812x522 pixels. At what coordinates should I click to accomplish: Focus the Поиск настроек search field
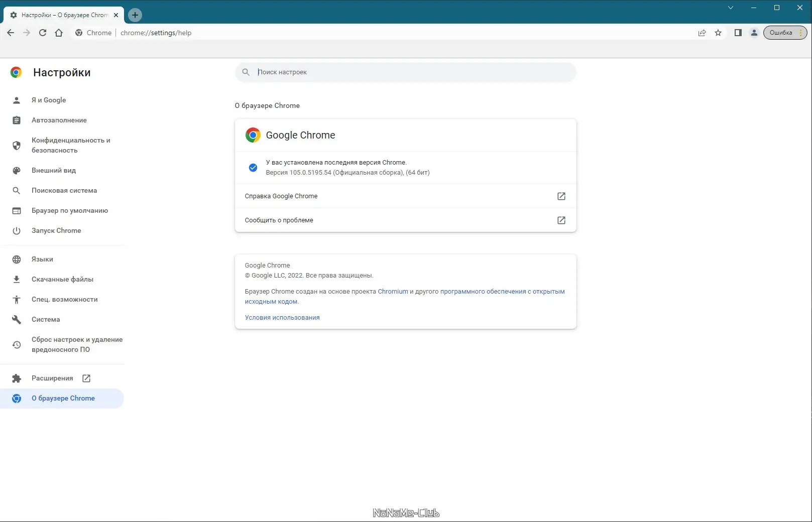[x=405, y=72]
